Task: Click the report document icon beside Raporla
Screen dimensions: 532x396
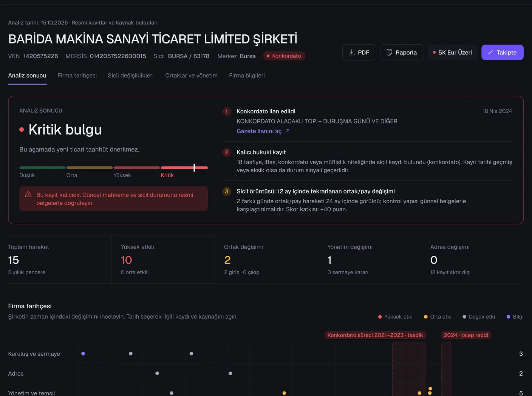Action: click(x=389, y=53)
